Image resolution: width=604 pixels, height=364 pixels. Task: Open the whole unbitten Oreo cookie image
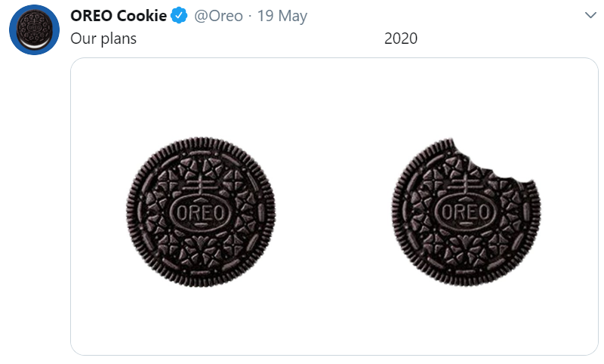(x=201, y=211)
